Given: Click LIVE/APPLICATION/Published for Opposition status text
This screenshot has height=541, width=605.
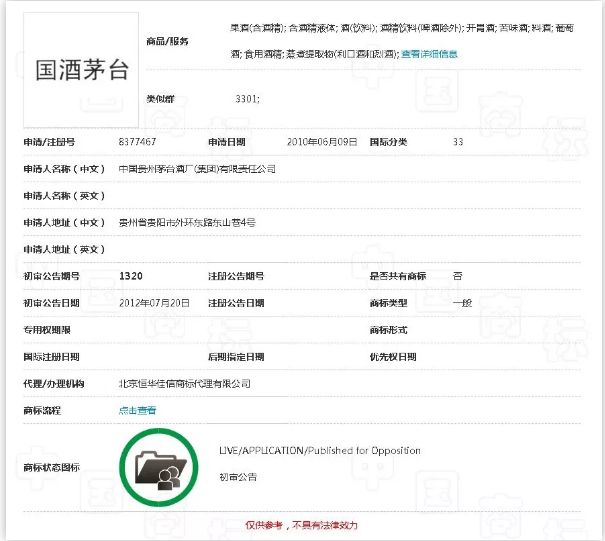Looking at the screenshot, I should tap(320, 451).
